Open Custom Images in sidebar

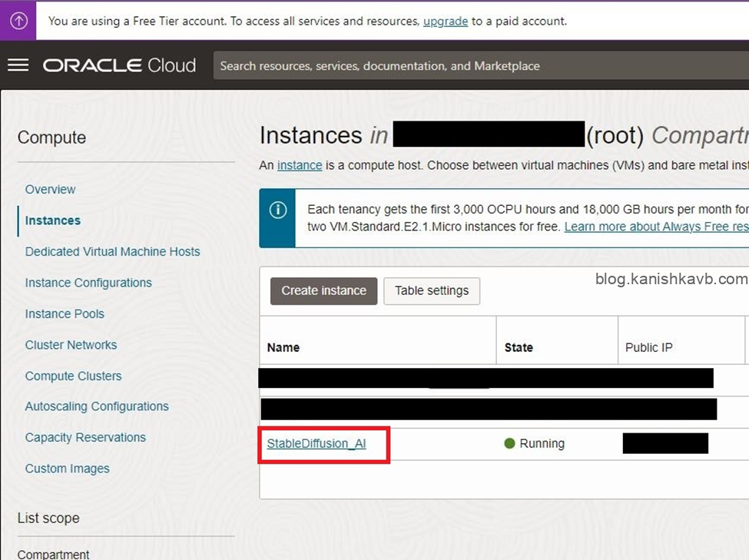pyautogui.click(x=67, y=469)
